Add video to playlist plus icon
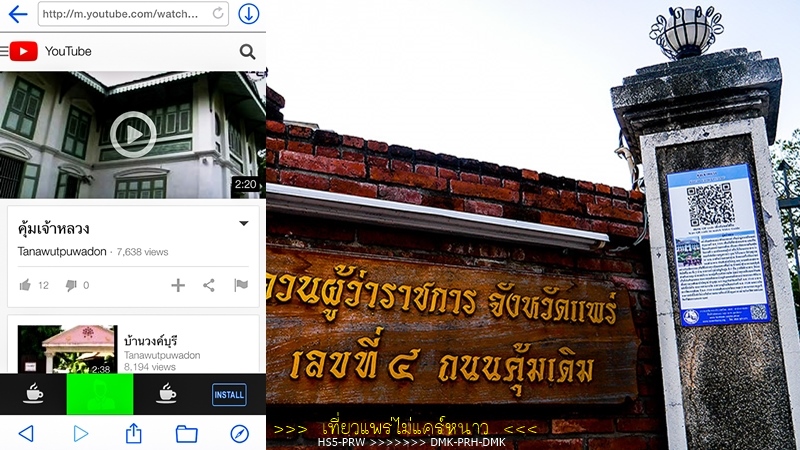This screenshot has height=450, width=800. [178, 285]
